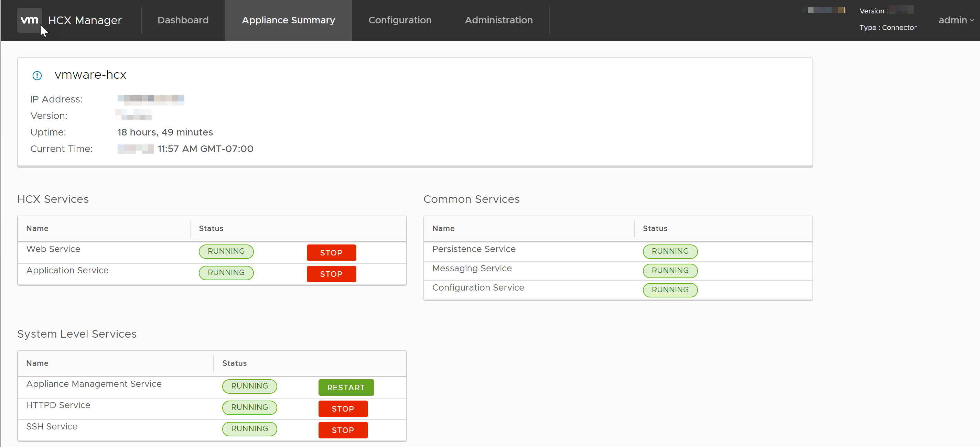This screenshot has height=447, width=980.
Task: Click the HCX Manager title
Action: (85, 20)
